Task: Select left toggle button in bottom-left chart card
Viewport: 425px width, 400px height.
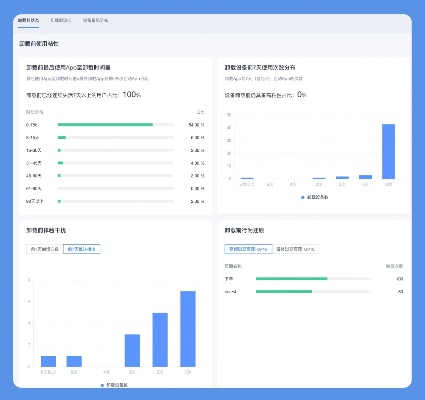Action: pyautogui.click(x=45, y=249)
